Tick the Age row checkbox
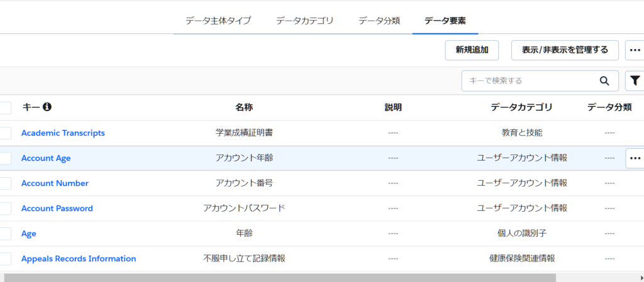644x282 pixels. click(x=5, y=234)
